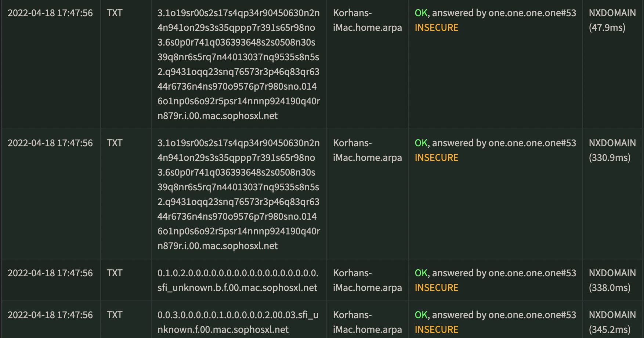Click TXT type in second row
Viewport: 644px width, 338px height.
[115, 143]
